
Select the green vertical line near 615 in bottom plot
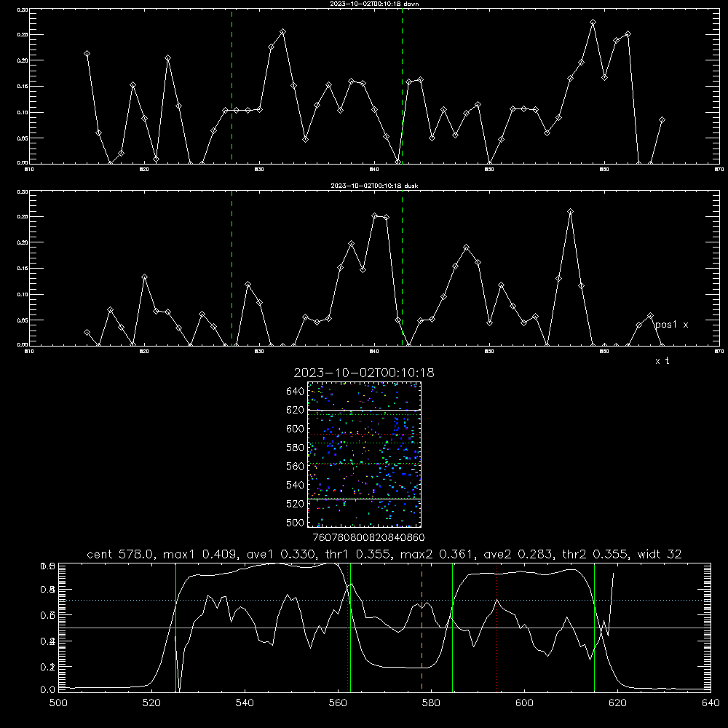click(x=594, y=627)
